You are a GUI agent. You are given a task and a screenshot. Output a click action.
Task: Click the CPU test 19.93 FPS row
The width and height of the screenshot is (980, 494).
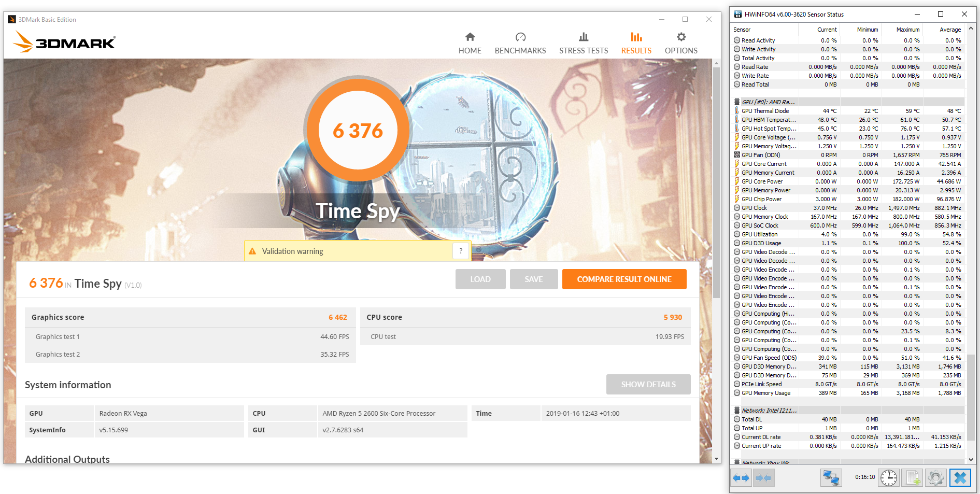[525, 336]
